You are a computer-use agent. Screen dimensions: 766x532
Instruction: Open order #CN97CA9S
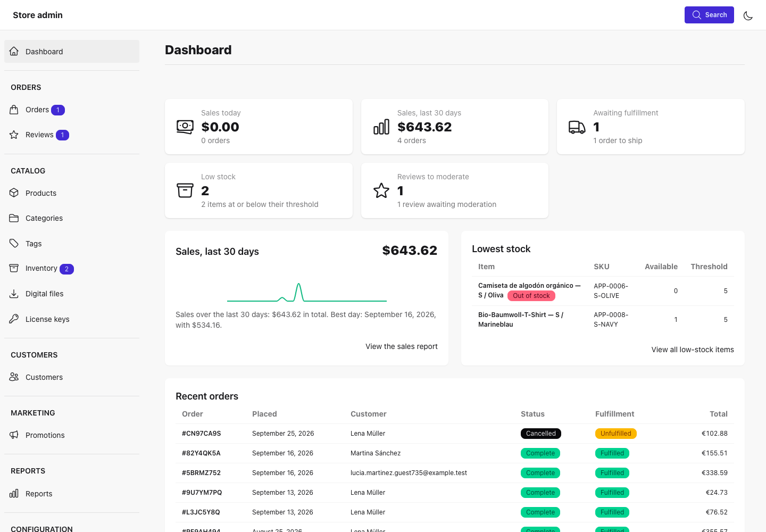201,434
